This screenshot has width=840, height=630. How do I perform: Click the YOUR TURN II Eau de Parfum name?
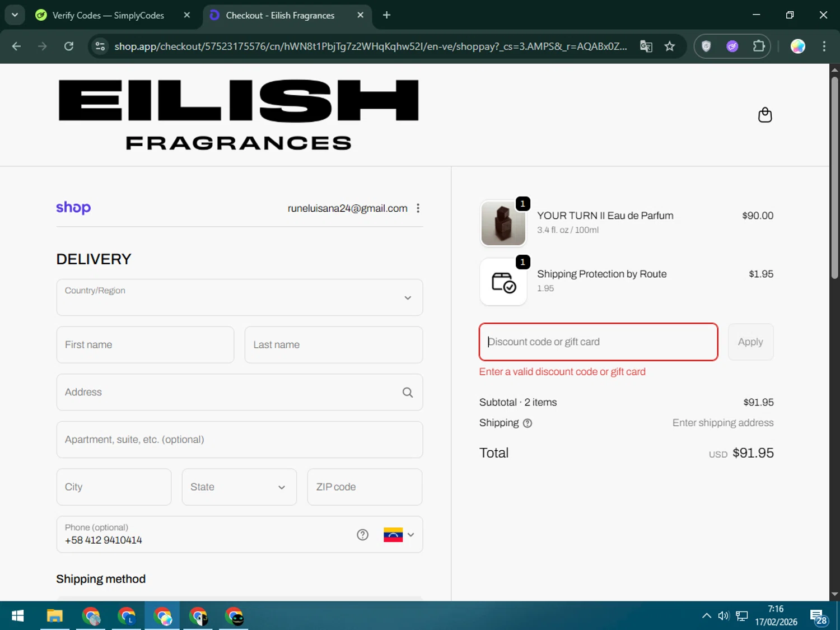pos(605,216)
